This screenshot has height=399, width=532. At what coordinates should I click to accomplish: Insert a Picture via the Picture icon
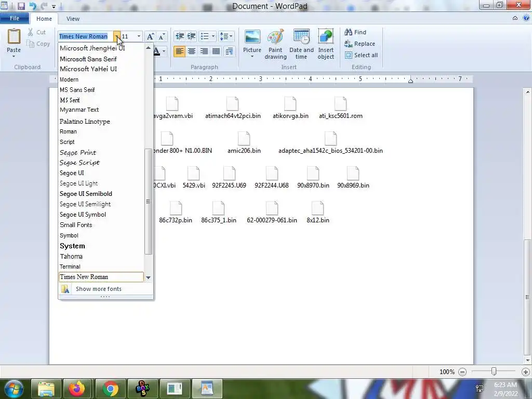[252, 37]
